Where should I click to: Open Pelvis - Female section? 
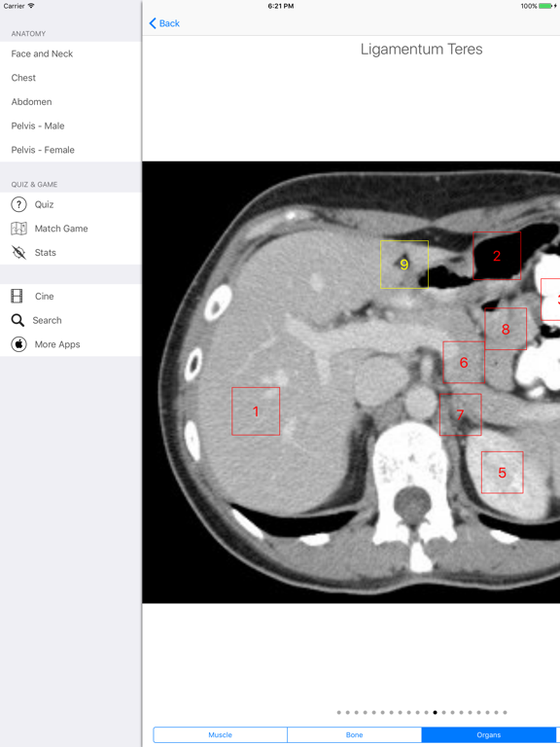pos(70,150)
